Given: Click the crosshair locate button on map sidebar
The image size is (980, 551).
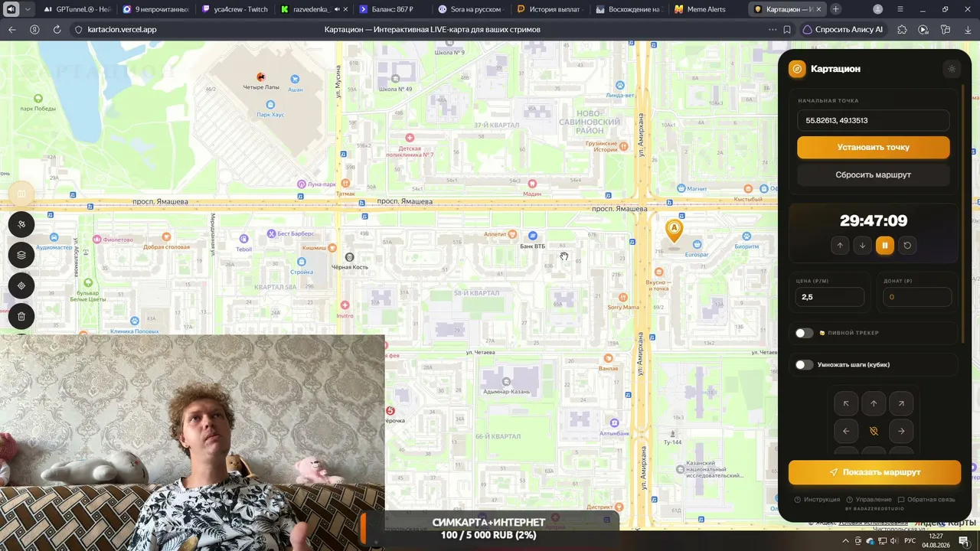Looking at the screenshot, I should (21, 285).
